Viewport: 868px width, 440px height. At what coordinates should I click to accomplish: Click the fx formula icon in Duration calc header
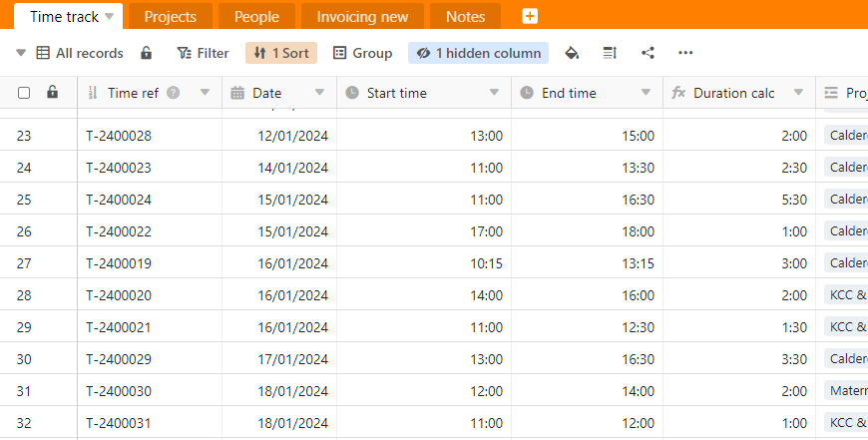coord(678,93)
